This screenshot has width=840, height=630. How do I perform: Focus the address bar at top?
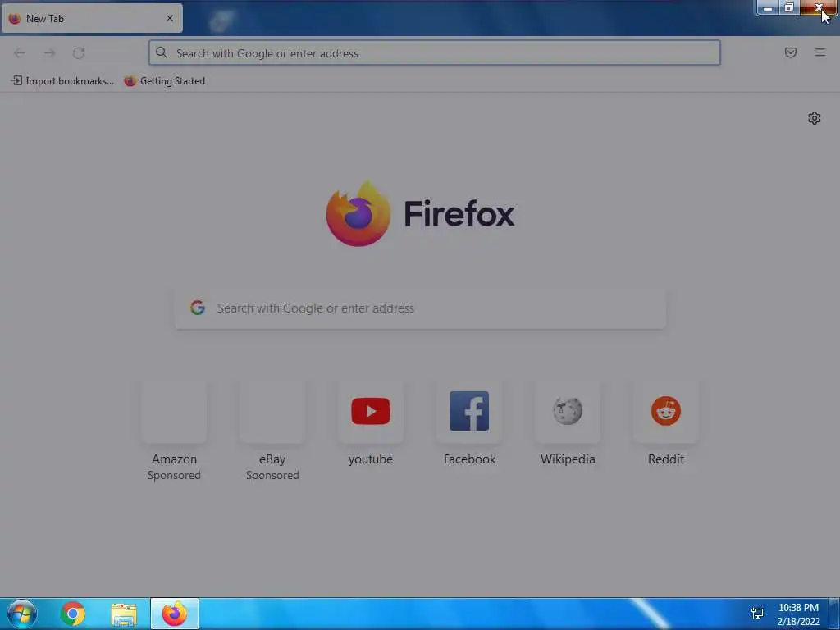click(x=435, y=53)
